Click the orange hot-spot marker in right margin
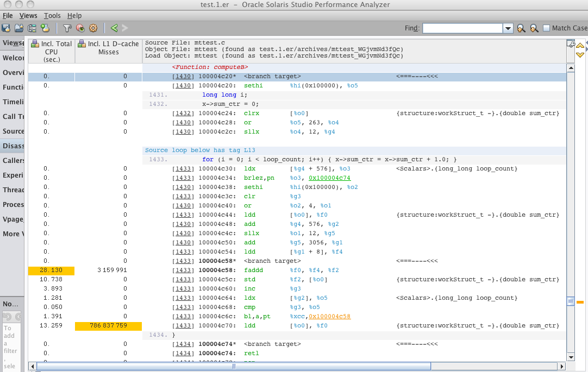588x372 pixels. [x=580, y=302]
